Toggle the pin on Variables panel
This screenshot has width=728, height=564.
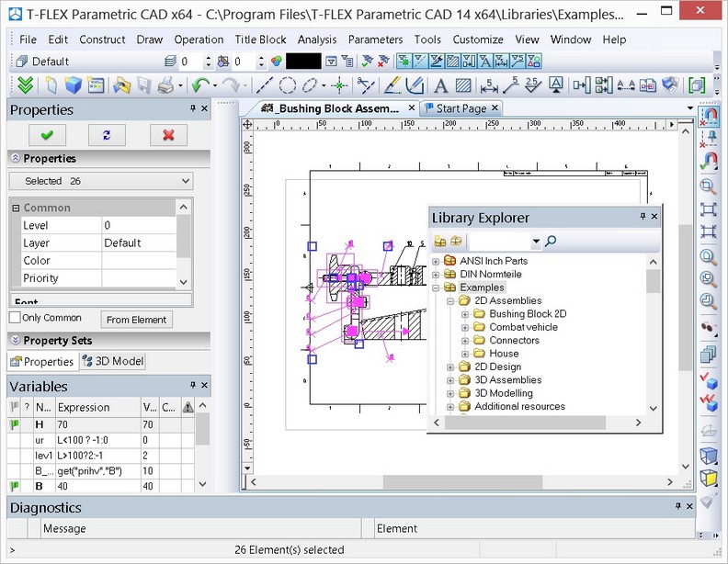click(x=193, y=385)
